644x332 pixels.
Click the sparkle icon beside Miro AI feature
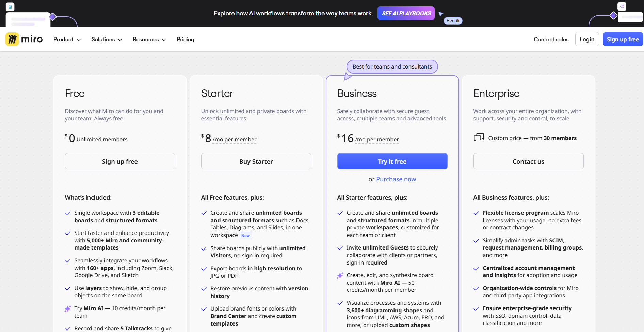pos(67,308)
